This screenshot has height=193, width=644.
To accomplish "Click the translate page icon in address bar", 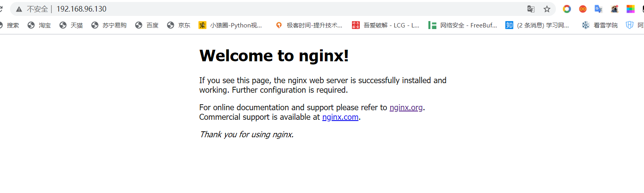I will click(531, 9).
